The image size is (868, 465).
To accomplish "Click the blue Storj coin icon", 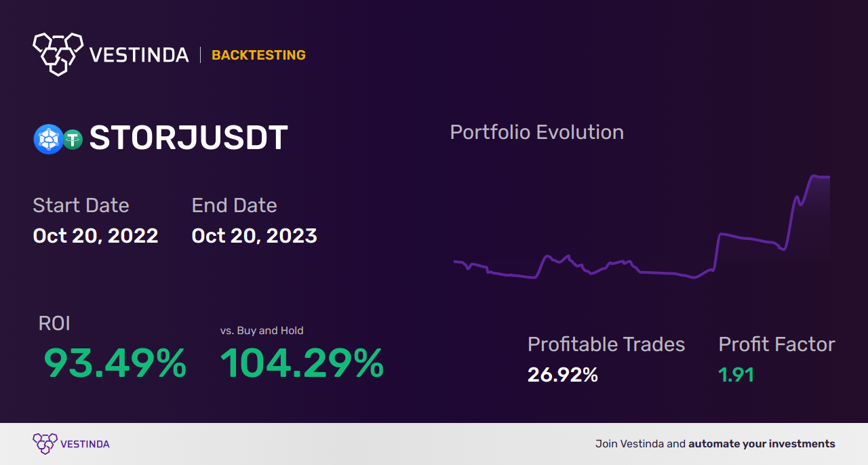I will click(x=48, y=139).
